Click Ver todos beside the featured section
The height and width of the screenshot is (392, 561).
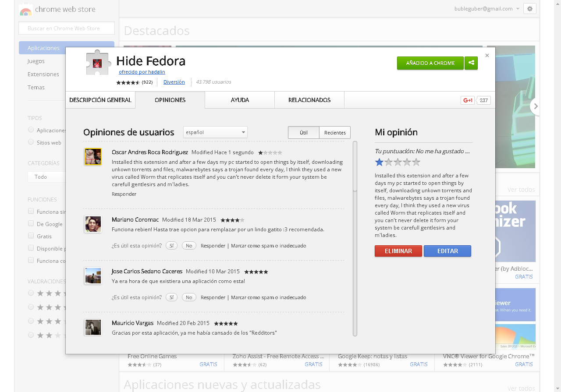(x=521, y=190)
